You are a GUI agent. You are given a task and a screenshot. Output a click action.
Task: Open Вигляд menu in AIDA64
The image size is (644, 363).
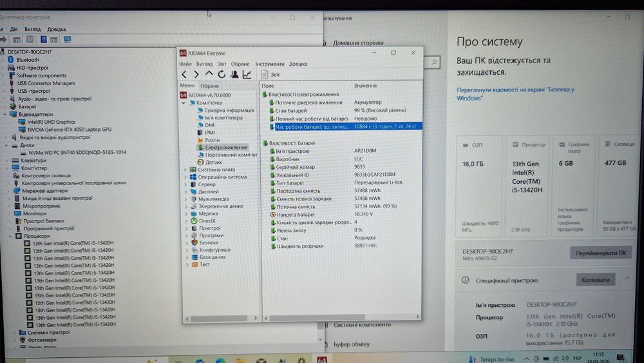click(204, 64)
